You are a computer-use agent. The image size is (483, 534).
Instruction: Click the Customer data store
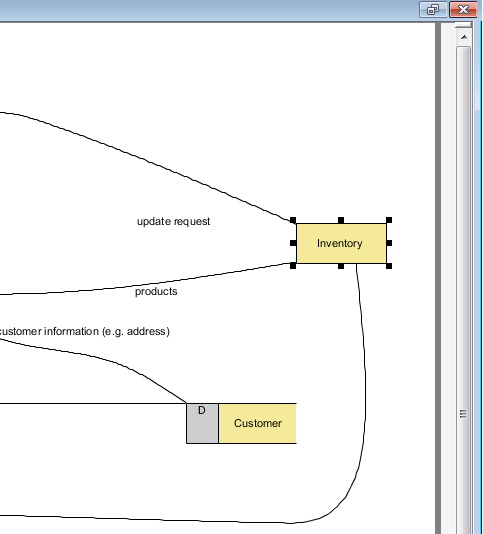tap(241, 423)
